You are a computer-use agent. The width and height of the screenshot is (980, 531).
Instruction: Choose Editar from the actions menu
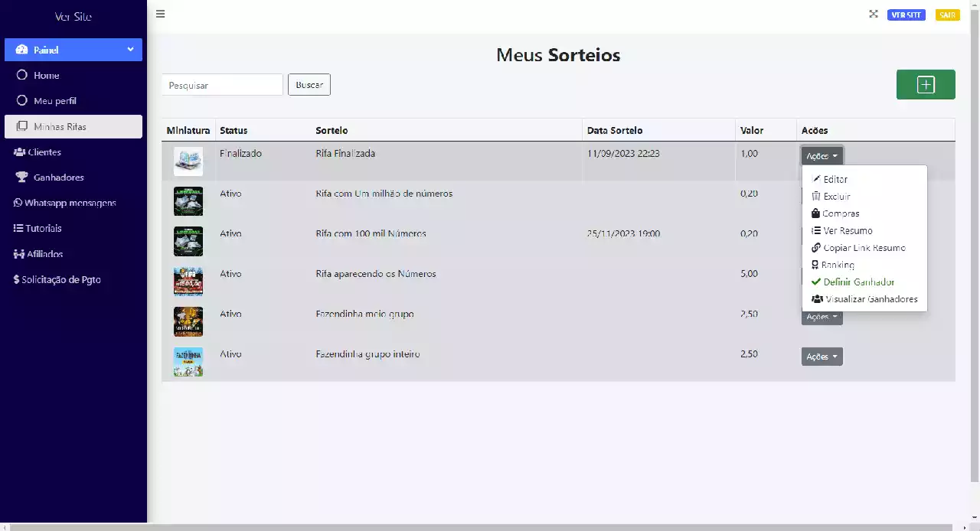click(x=864, y=179)
